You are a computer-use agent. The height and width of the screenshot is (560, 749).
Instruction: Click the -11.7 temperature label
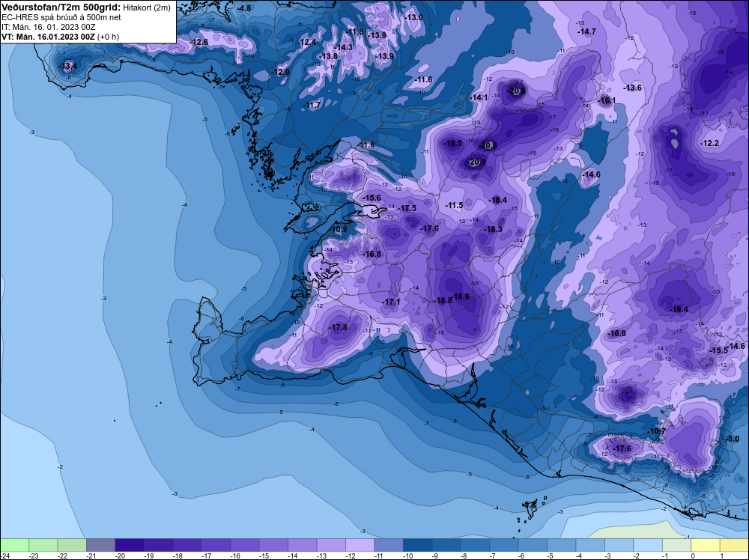pyautogui.click(x=313, y=105)
